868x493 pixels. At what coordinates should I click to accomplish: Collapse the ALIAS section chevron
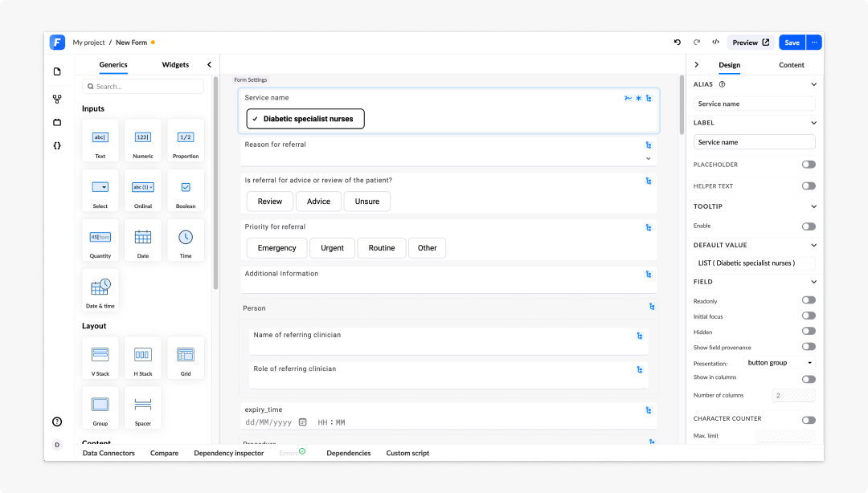point(813,84)
